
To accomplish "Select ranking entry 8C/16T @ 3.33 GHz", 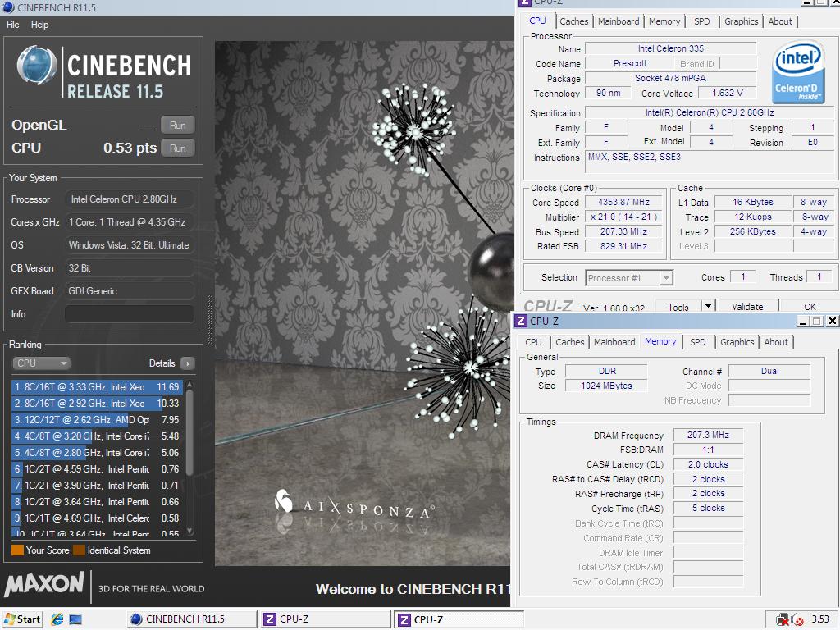I will [x=97, y=387].
